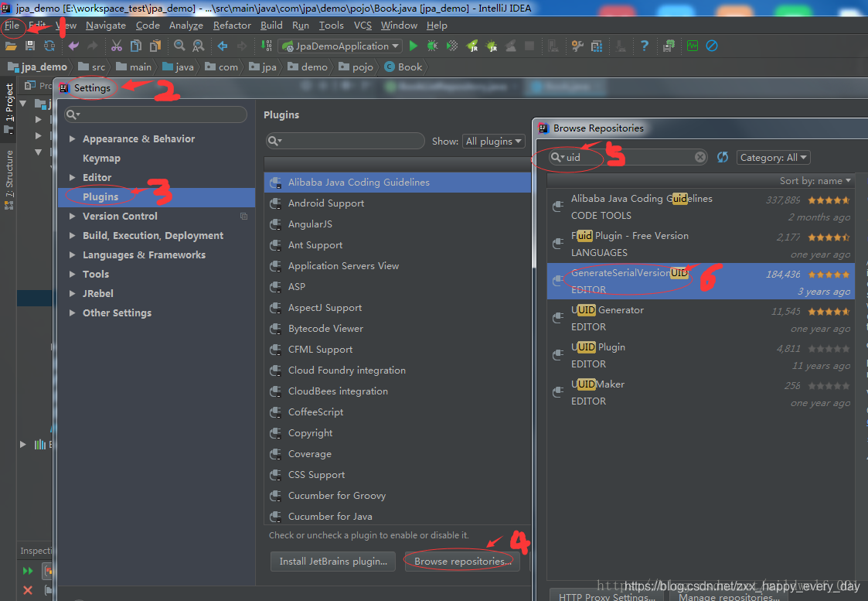Select Keymap in Settings sidebar
Image resolution: width=868 pixels, height=601 pixels.
pyautogui.click(x=101, y=159)
